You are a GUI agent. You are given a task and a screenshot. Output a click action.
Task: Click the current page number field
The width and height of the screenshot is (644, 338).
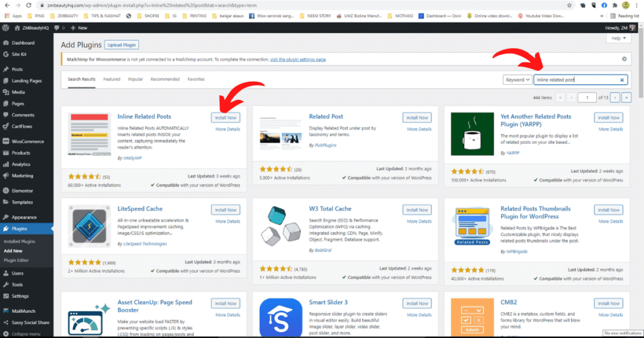coord(587,97)
